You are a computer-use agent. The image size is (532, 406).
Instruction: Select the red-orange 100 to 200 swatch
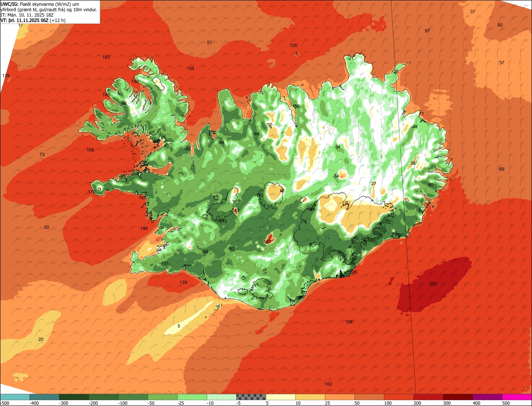tap(399, 397)
